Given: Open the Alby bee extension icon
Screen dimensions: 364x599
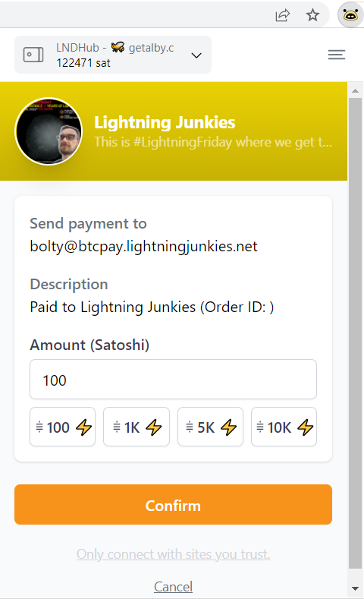Looking at the screenshot, I should (x=350, y=15).
